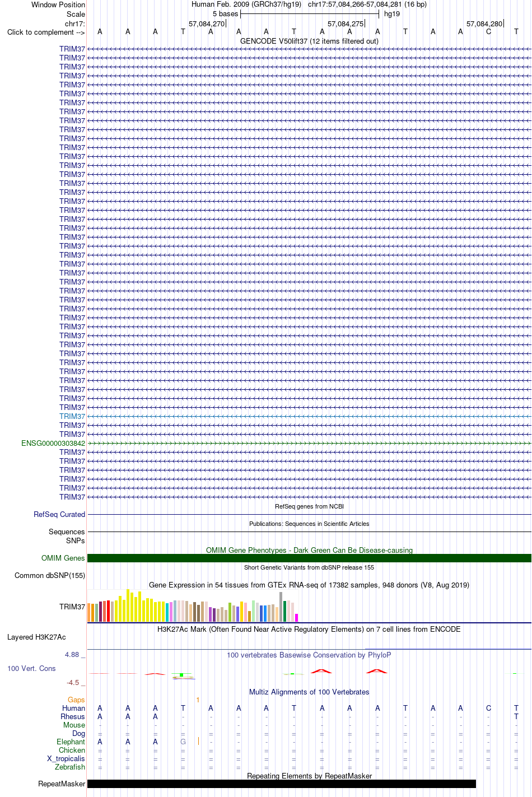
Task: Click 'Click to complement -->' label
Action: (46, 32)
